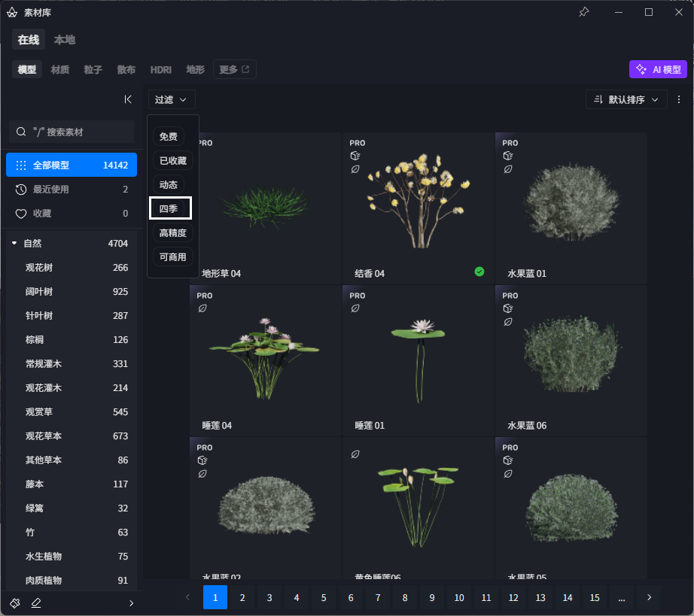
Task: Click the heart icon beside 收藏
Action: (21, 214)
